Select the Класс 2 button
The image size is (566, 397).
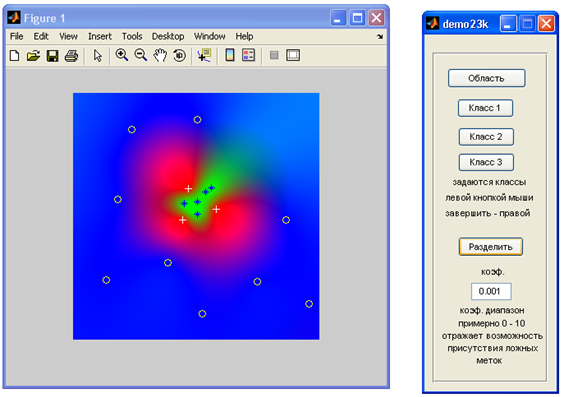[x=486, y=137]
